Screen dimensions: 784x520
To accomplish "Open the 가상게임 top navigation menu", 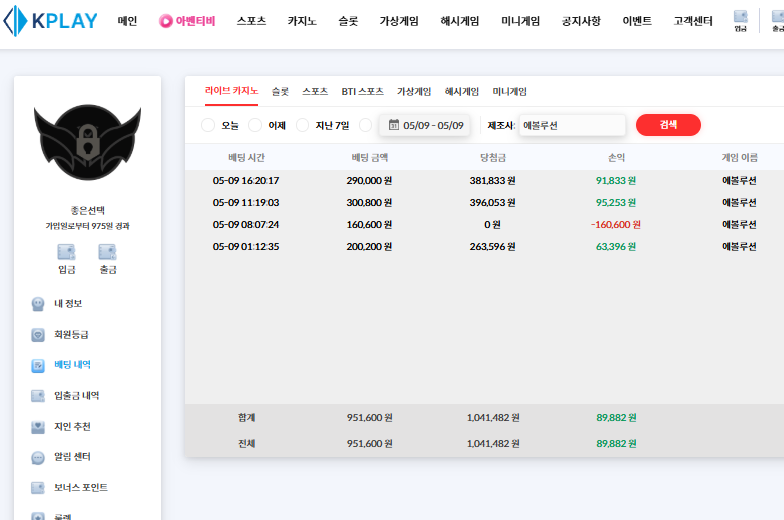I will [x=398, y=21].
